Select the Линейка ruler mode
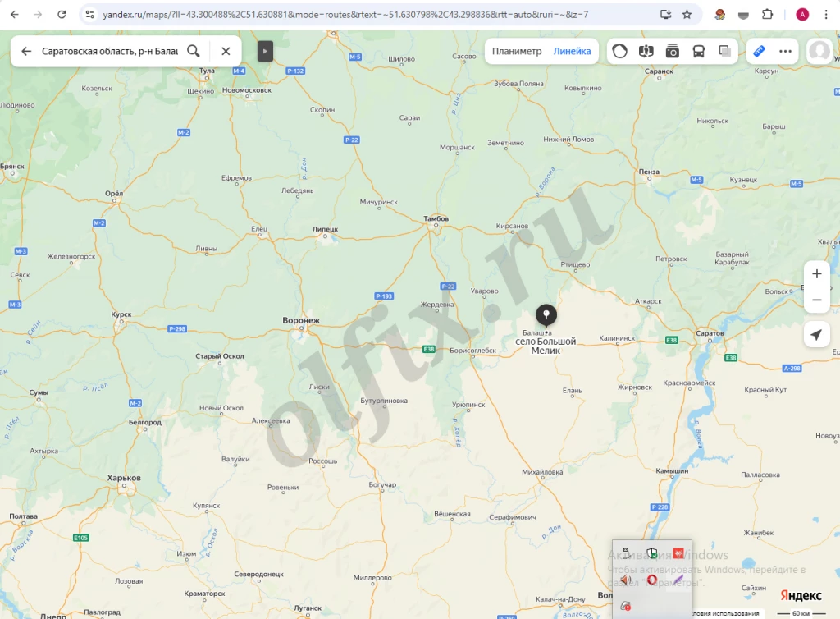 (x=572, y=51)
